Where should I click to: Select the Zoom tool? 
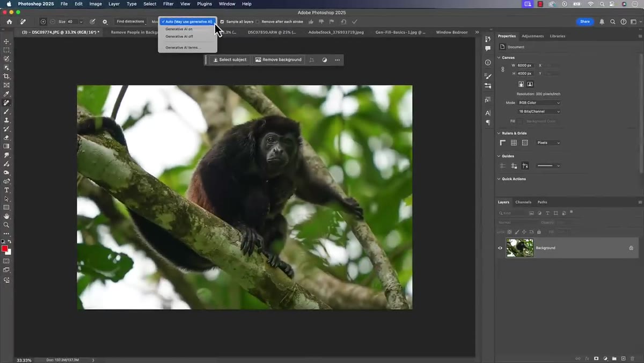[x=6, y=225]
